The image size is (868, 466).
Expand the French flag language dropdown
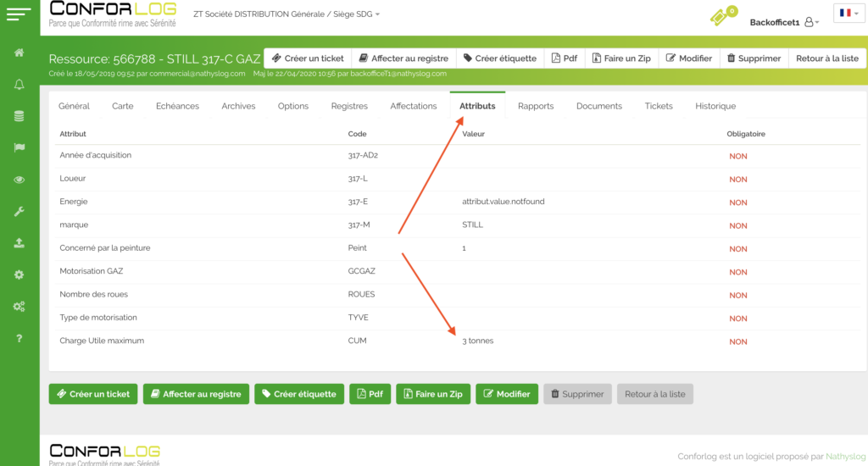(x=848, y=13)
